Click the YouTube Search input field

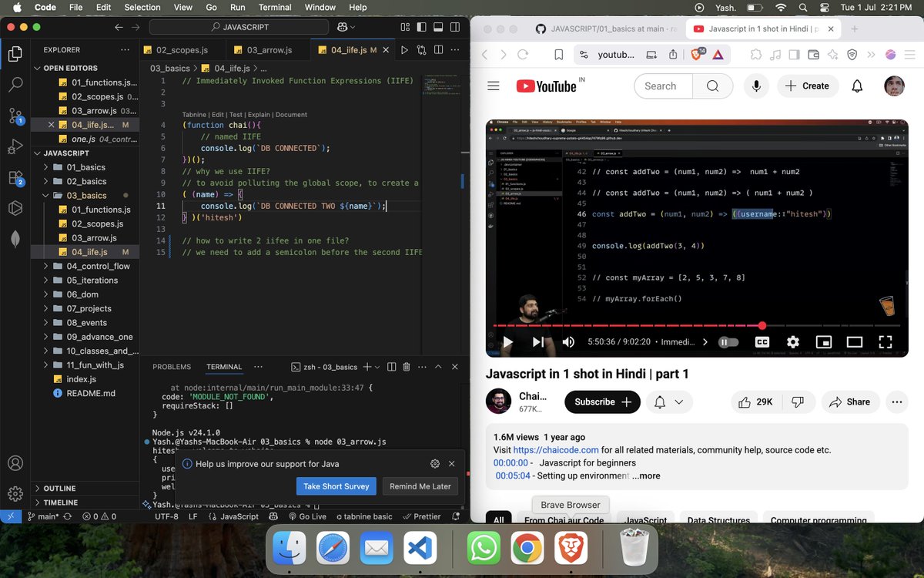click(663, 86)
